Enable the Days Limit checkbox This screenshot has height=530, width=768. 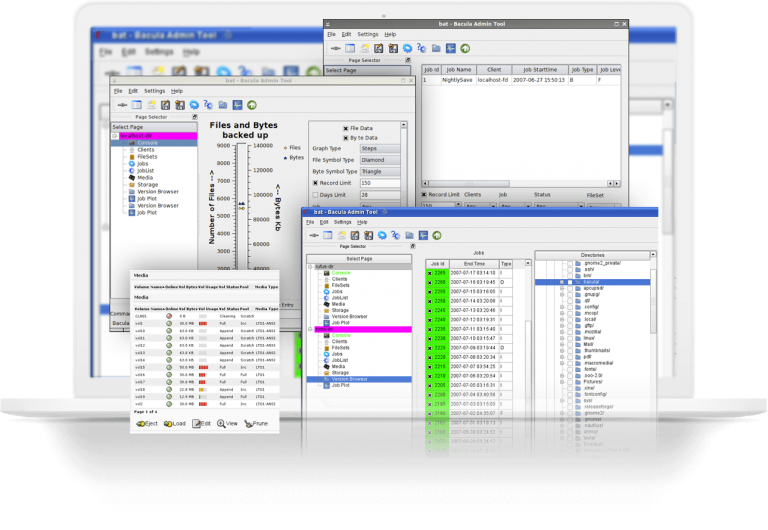pyautogui.click(x=315, y=195)
